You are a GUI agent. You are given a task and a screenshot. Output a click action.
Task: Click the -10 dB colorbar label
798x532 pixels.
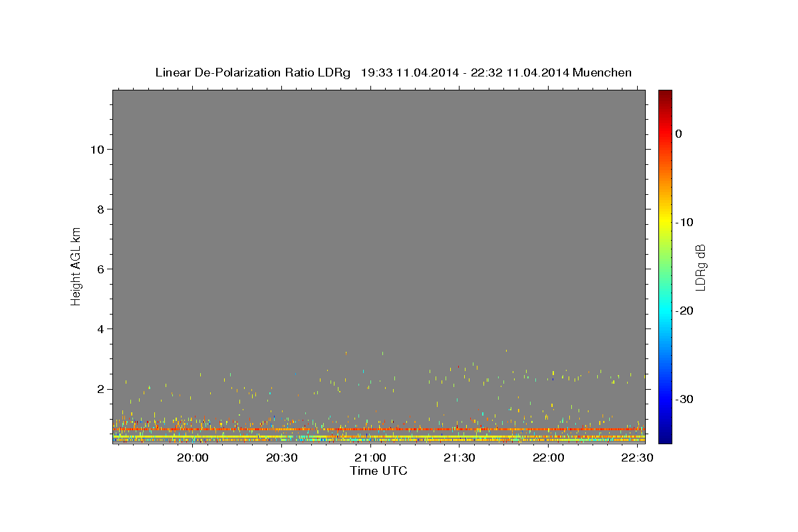685,222
